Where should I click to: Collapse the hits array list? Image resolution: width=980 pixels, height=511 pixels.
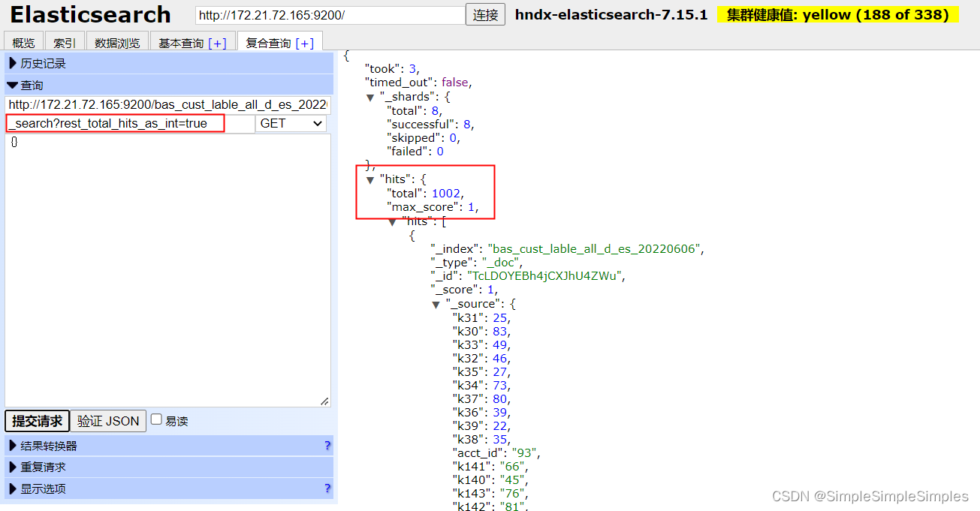(x=391, y=221)
